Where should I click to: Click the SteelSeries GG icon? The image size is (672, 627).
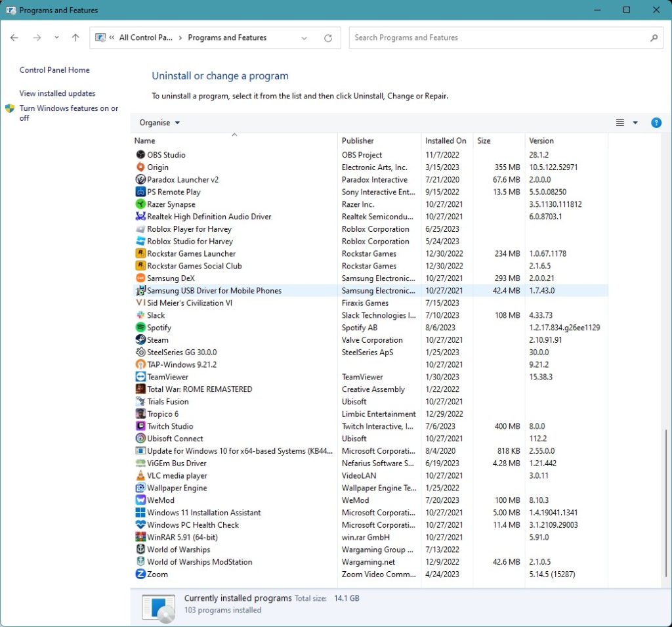click(140, 352)
